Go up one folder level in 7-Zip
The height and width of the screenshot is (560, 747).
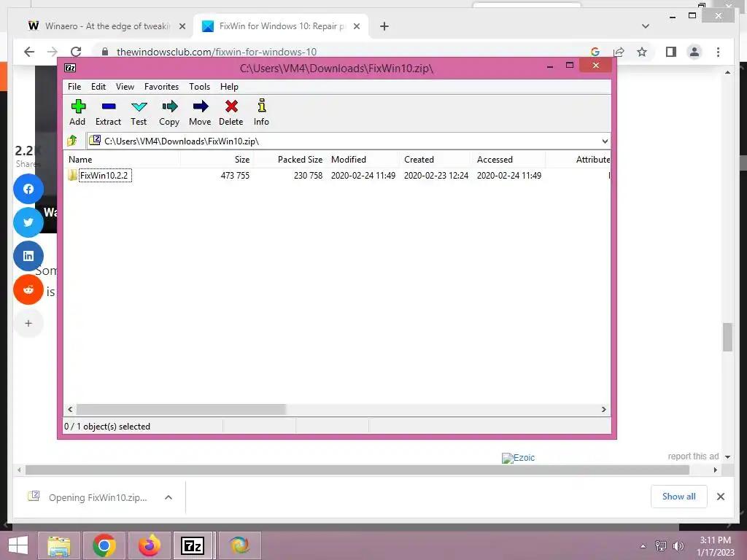pos(72,141)
